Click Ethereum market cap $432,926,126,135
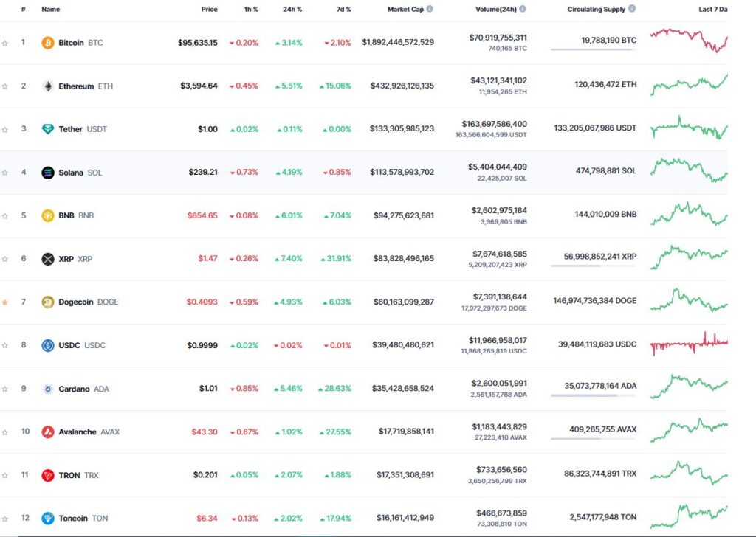 coord(402,86)
